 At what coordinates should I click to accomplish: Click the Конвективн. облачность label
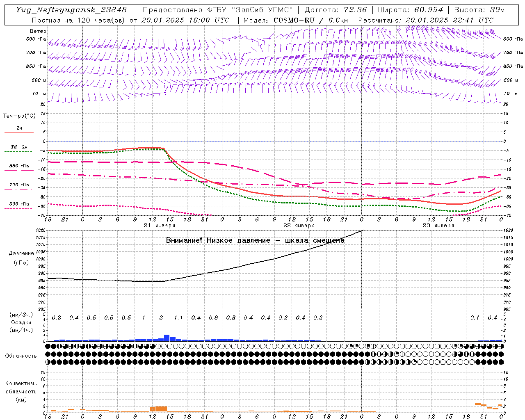(x=21, y=388)
